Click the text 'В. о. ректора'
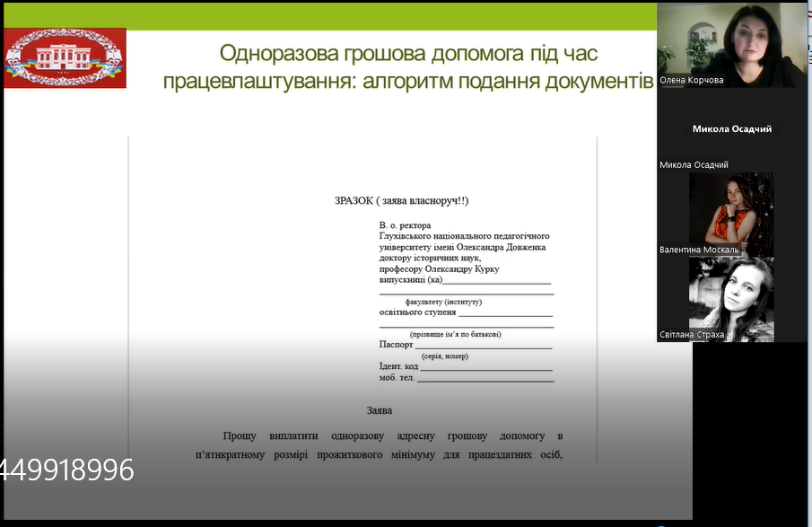 405,225
